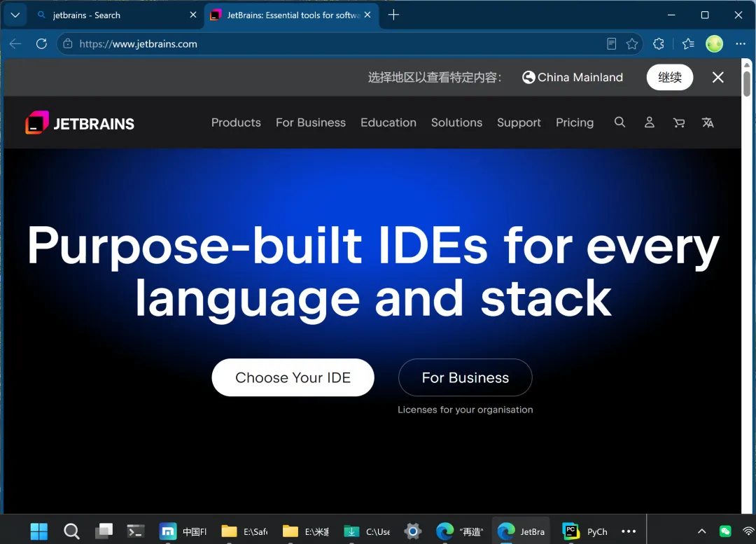This screenshot has width=756, height=544.
Task: Expand hidden system tray icons chevron
Action: [702, 531]
